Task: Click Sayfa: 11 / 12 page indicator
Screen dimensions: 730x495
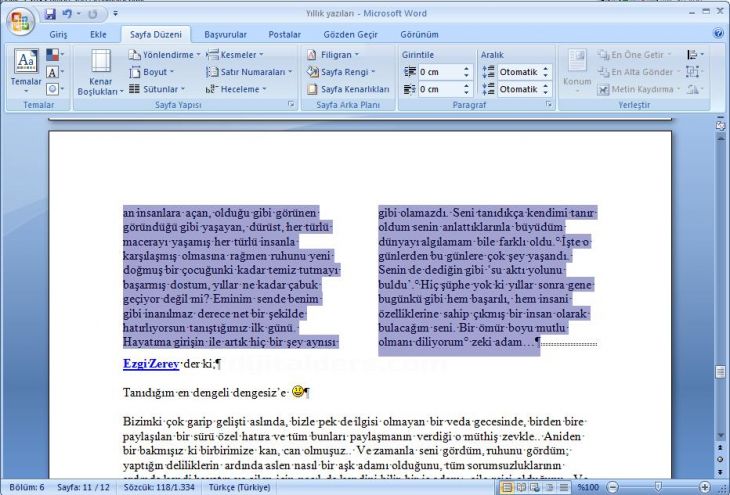Action: (x=83, y=488)
